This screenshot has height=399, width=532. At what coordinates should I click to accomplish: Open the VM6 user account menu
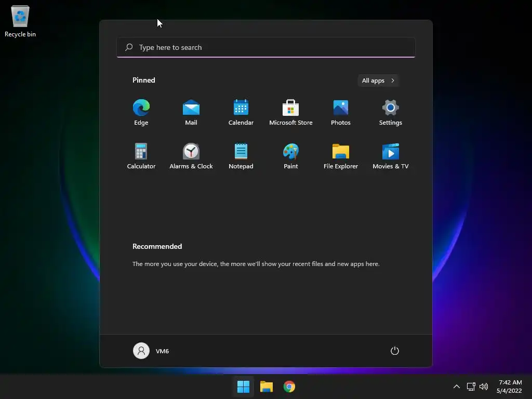point(151,351)
